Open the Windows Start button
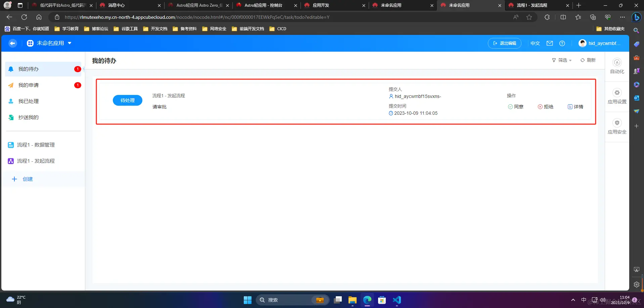 (x=247, y=300)
